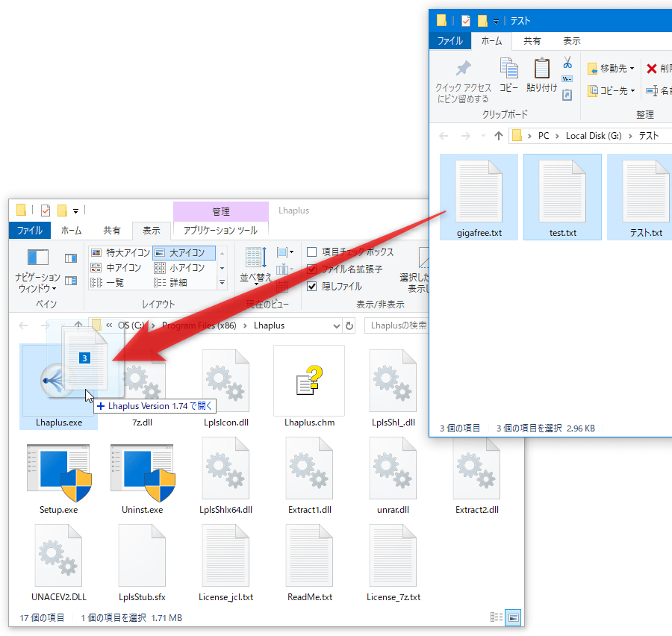
Task: Open 共有 tab in Lhaplus window
Action: pyautogui.click(x=112, y=231)
